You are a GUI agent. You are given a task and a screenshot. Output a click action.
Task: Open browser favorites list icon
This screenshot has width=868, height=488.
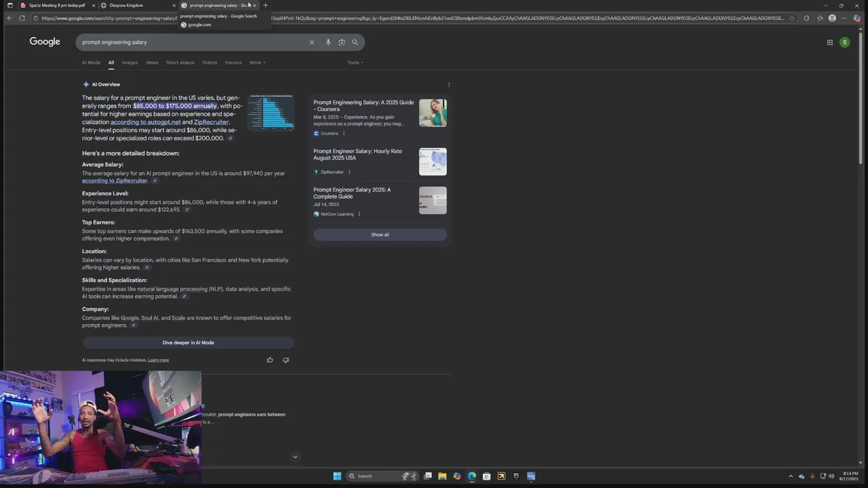820,18
